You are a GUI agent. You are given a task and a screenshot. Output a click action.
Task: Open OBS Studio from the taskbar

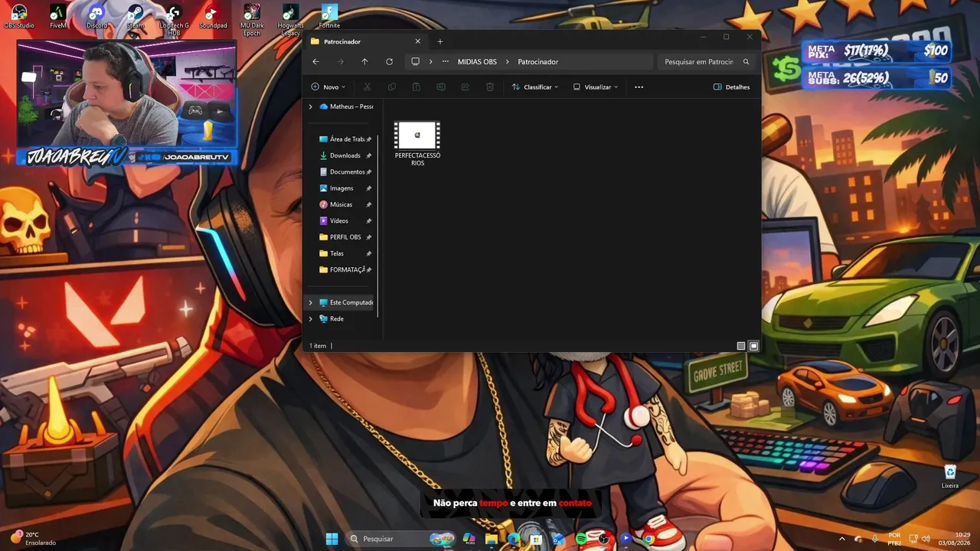pyautogui.click(x=604, y=539)
